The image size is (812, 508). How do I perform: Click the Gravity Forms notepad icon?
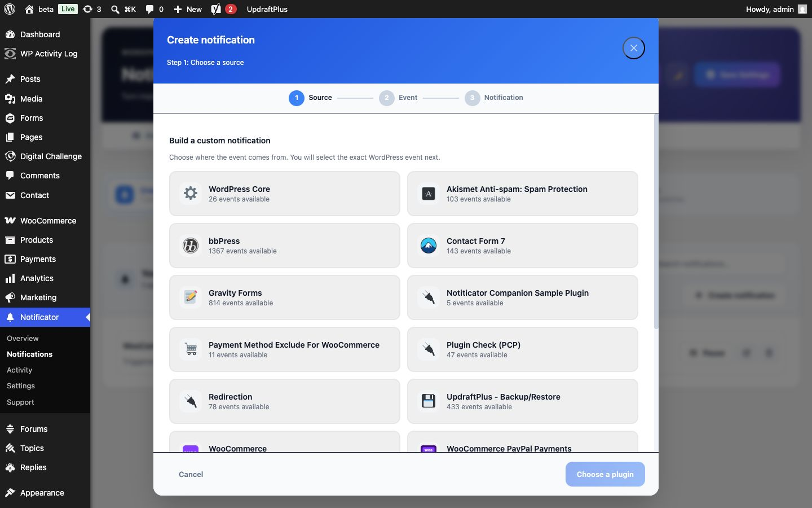click(191, 297)
